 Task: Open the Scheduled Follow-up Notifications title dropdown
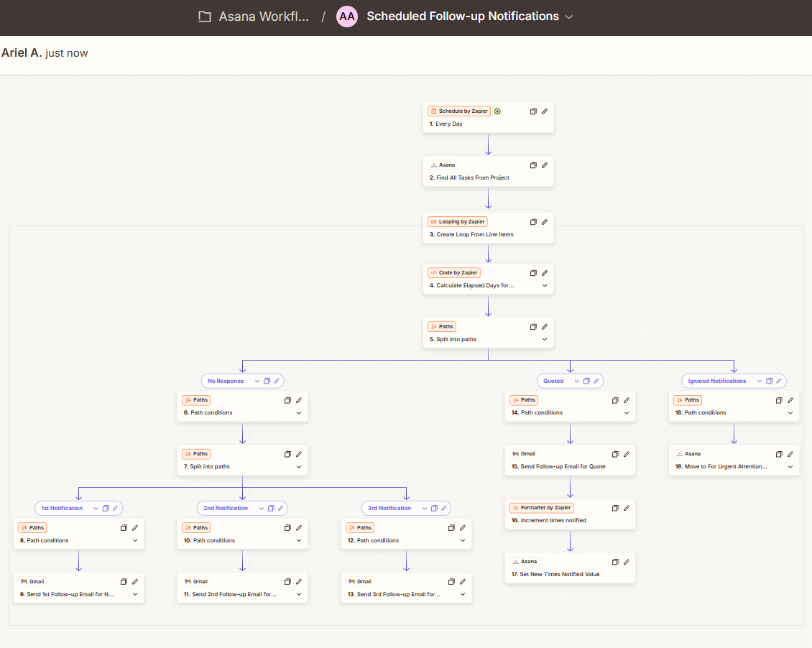pos(568,16)
